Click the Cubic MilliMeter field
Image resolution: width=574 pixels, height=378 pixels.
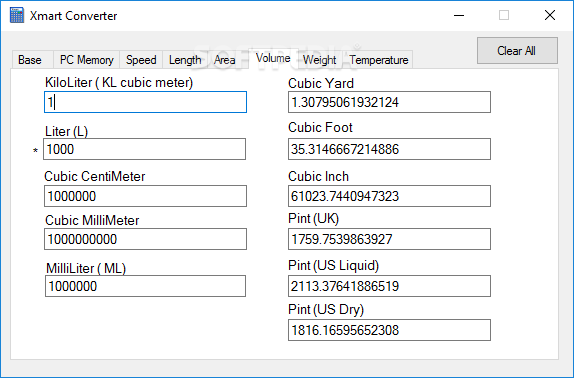coord(145,239)
